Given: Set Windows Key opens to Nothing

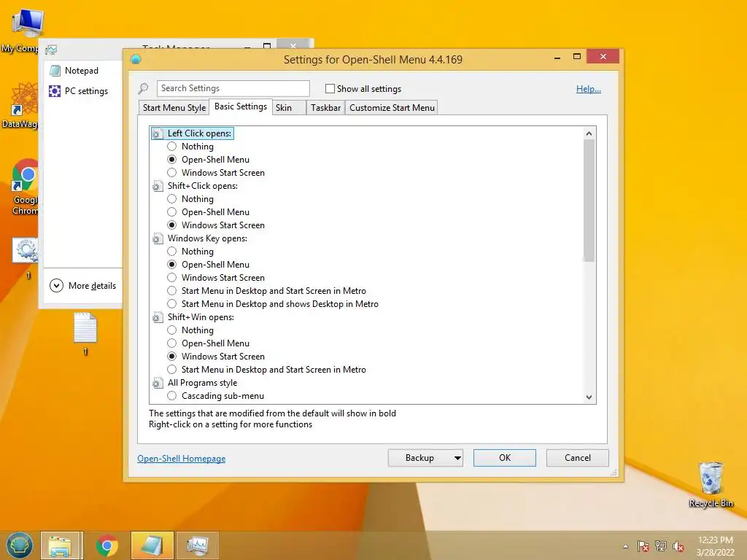Looking at the screenshot, I should point(172,252).
